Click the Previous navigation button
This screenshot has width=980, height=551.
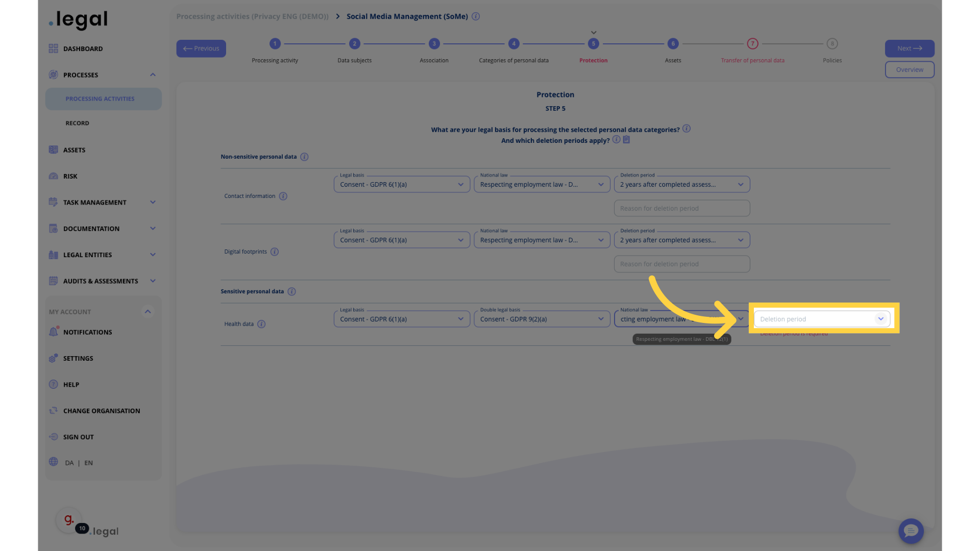pos(201,48)
